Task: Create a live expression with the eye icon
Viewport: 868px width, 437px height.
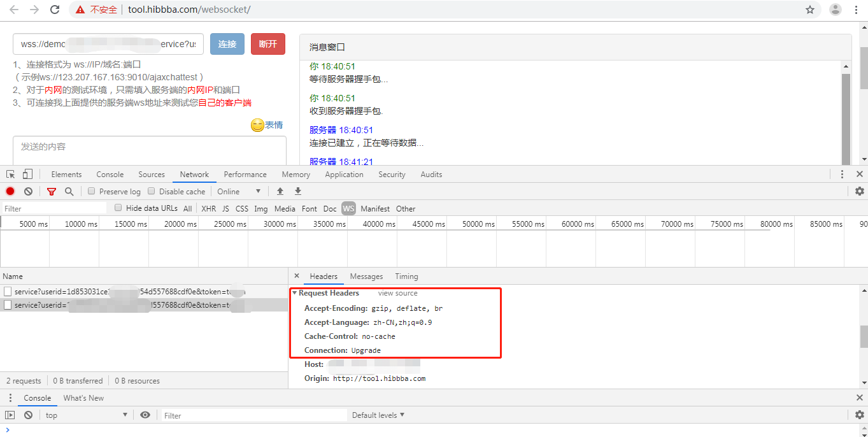Action: (x=145, y=415)
